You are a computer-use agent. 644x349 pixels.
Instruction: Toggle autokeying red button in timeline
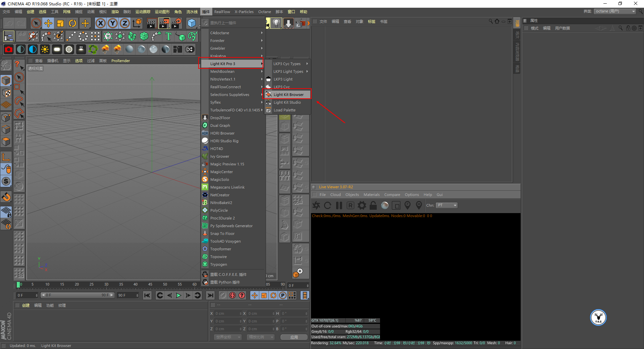click(232, 295)
